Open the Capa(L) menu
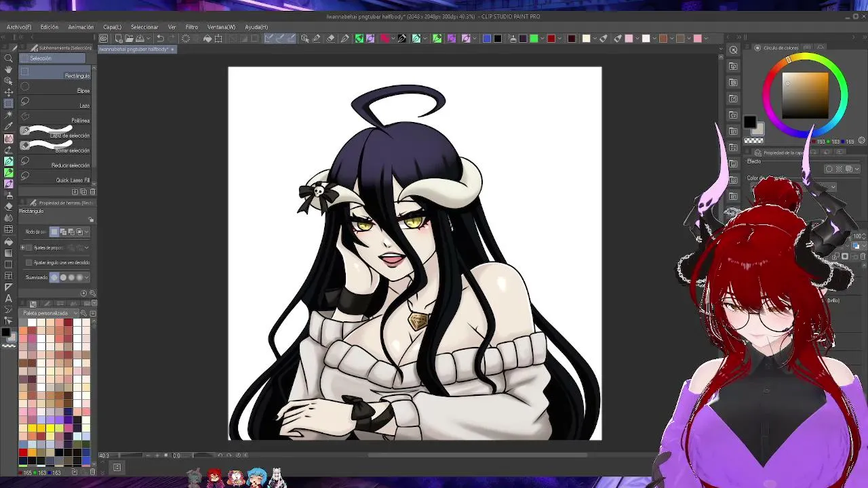Screen dimensions: 868x488 [x=112, y=27]
